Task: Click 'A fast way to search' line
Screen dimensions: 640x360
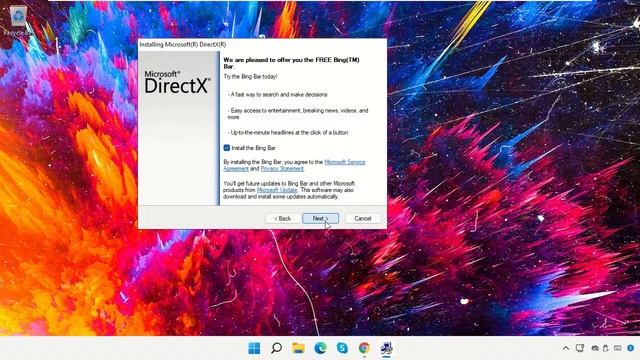Action: 278,95
